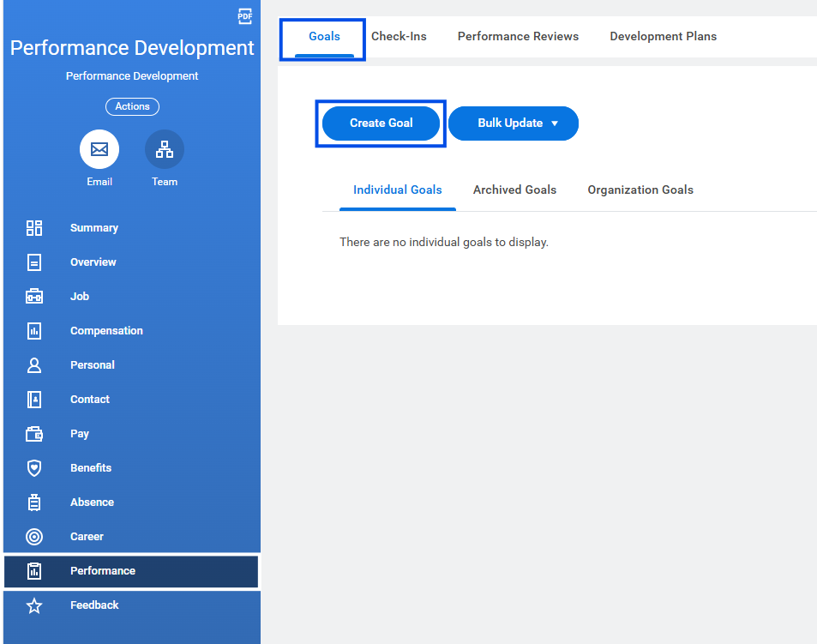
Task: Open the Performance Reviews tab
Action: coord(518,37)
